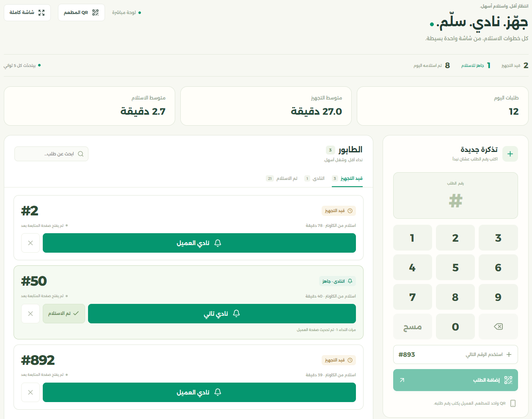The height and width of the screenshot is (419, 532).
Task: Click order number #2 heading
Action: tap(30, 211)
